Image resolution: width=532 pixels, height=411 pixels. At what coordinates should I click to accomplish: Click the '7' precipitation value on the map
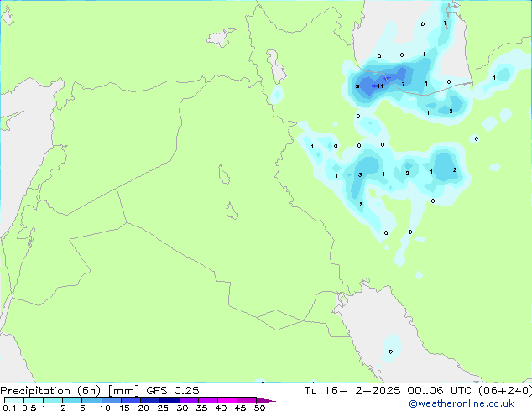(x=403, y=84)
